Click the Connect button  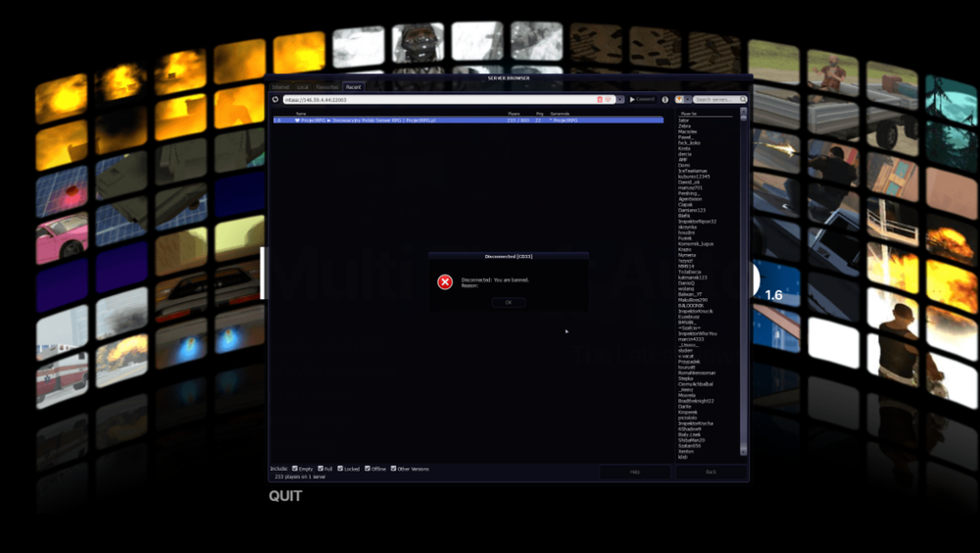pyautogui.click(x=643, y=99)
